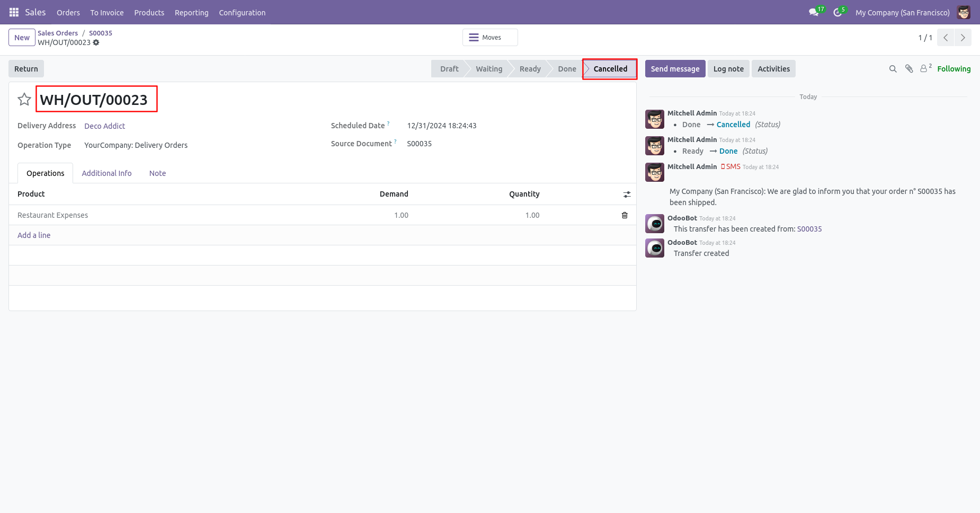Click Log note button
Screen dimensions: 980x513
[728, 69]
